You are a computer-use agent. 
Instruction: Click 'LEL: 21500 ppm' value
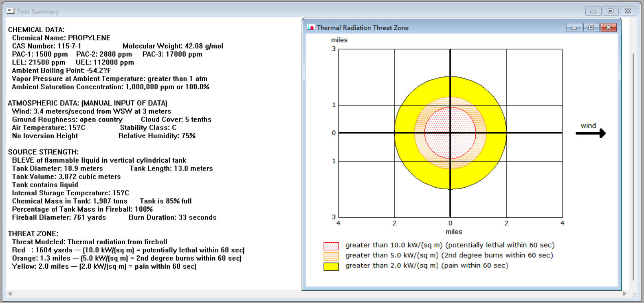[38, 62]
